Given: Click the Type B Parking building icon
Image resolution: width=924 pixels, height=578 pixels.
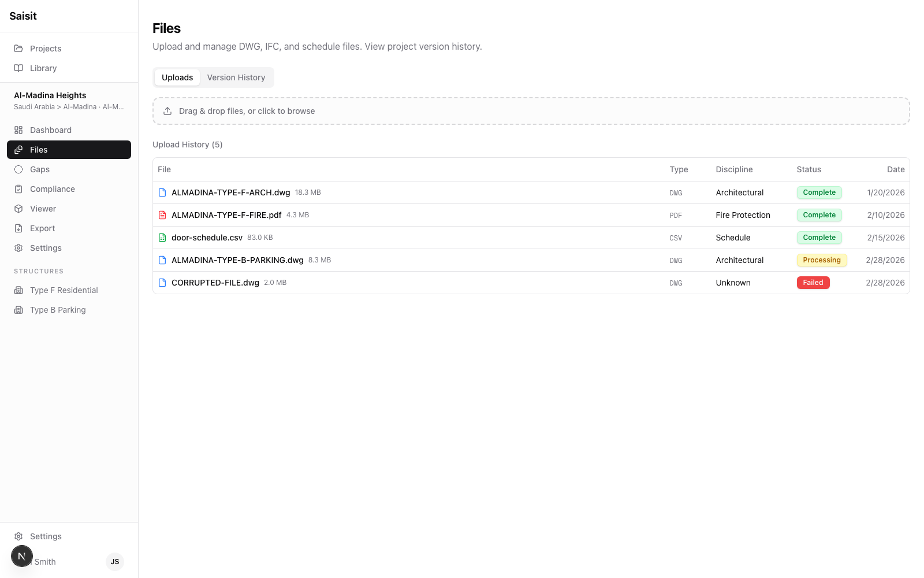Looking at the screenshot, I should [18, 310].
